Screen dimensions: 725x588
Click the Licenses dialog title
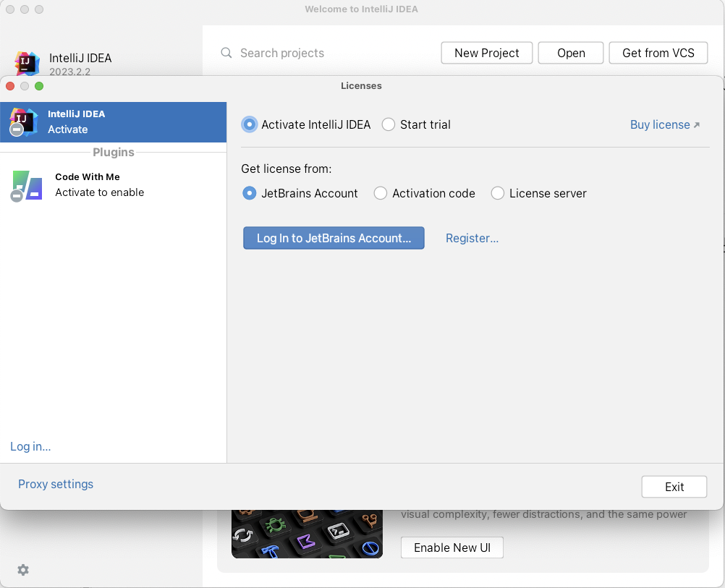[361, 85]
